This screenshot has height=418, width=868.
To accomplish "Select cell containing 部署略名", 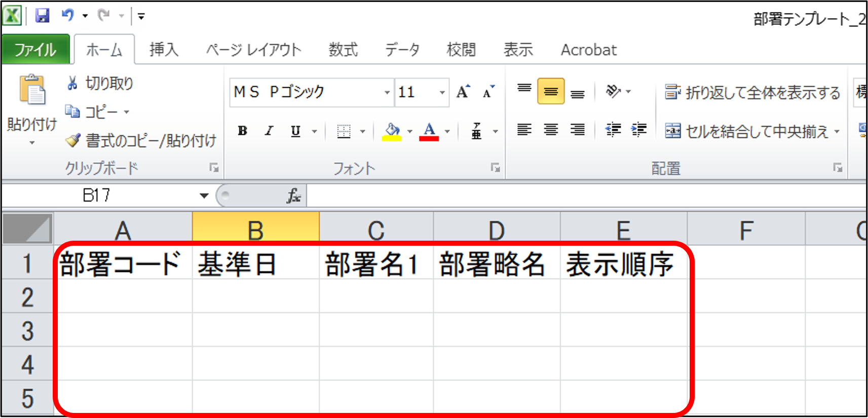I will tap(497, 263).
